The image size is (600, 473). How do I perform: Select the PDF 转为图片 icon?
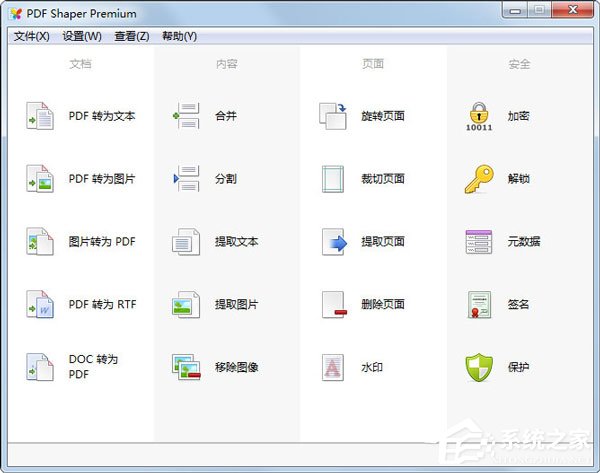click(x=40, y=178)
